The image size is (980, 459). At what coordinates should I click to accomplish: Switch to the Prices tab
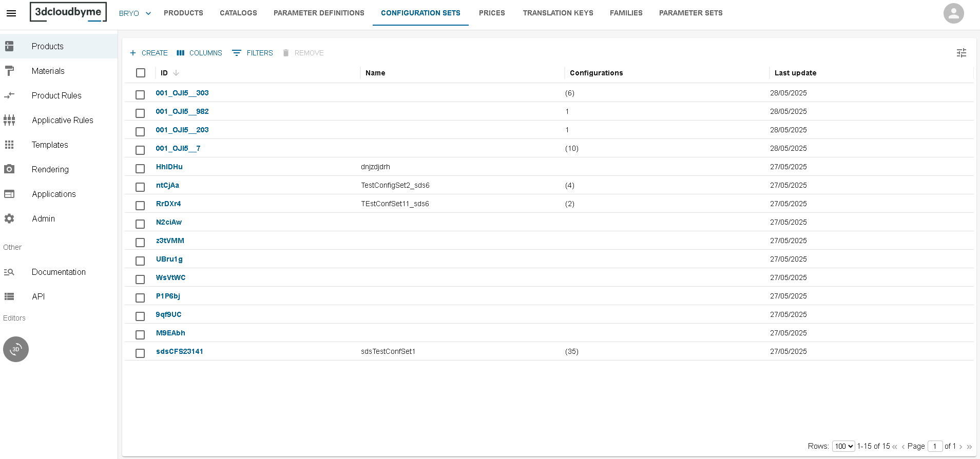tap(492, 13)
